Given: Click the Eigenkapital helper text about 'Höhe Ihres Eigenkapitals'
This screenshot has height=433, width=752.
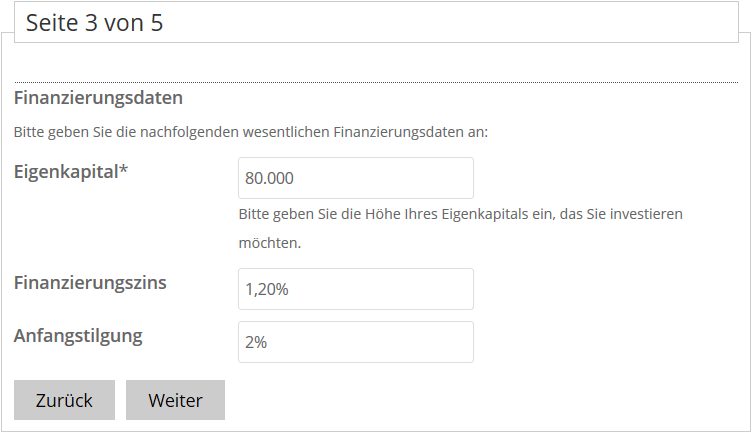Looking at the screenshot, I should 460,214.
